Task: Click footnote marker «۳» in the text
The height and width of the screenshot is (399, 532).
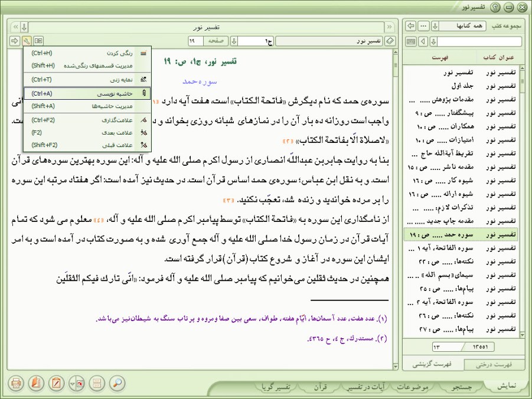Action: (x=229, y=201)
